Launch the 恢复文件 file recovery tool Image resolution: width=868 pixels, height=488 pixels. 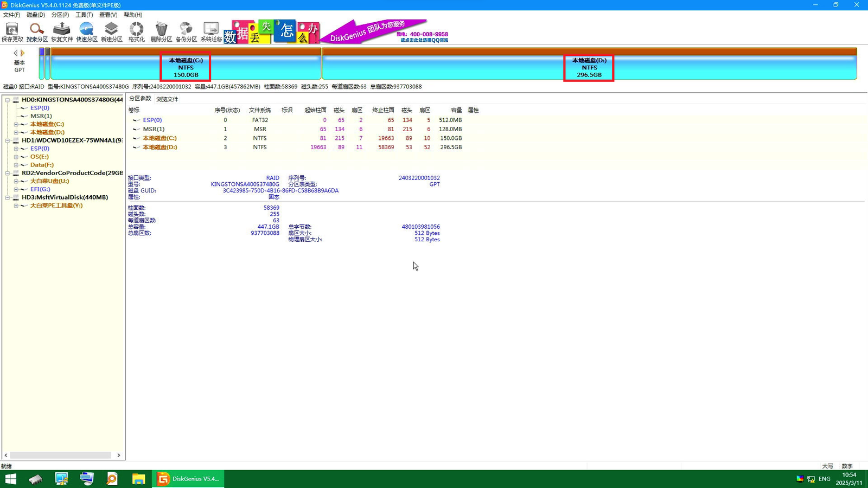click(x=62, y=31)
